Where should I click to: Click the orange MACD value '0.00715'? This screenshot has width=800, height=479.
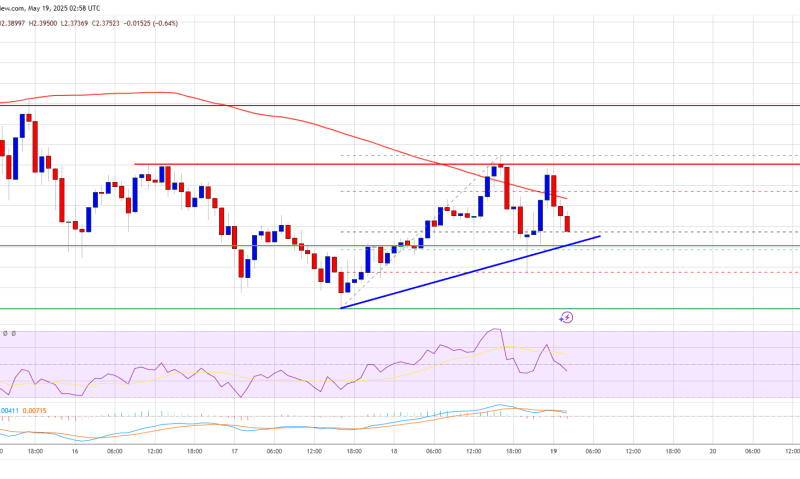click(x=36, y=411)
